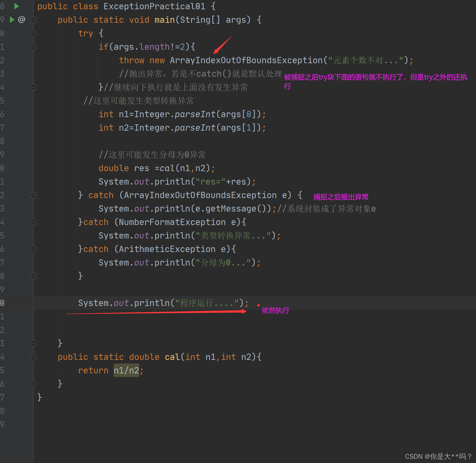The width and height of the screenshot is (476, 463).
Task: Click the args.length field reference
Action: pyautogui.click(x=155, y=47)
